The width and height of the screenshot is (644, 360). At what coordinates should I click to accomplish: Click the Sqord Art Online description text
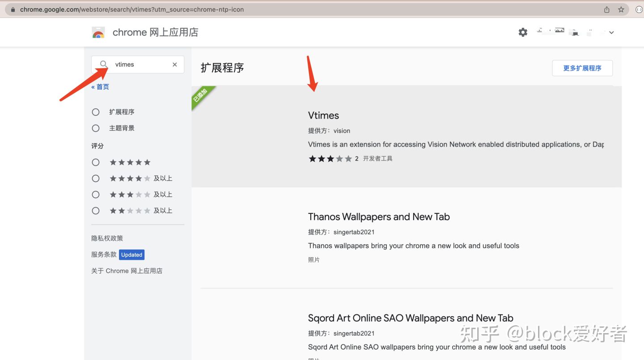coord(437,347)
